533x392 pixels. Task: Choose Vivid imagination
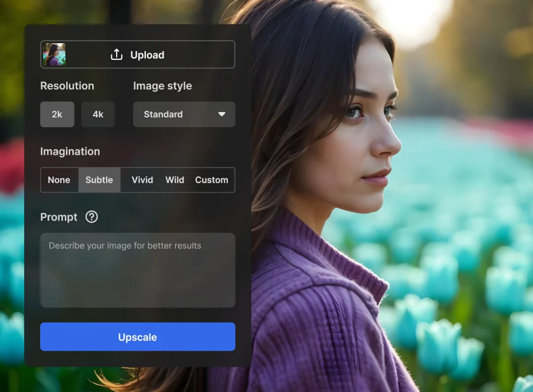tap(142, 180)
